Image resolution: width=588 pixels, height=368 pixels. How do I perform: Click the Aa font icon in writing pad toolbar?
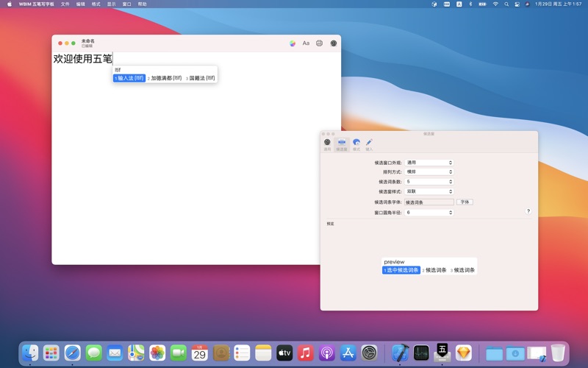(306, 43)
